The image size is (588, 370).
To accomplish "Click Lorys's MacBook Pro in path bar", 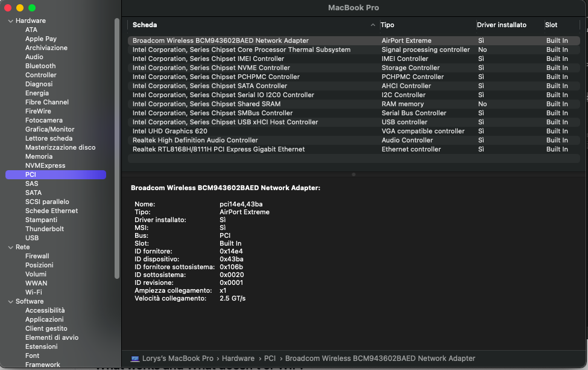I will (x=178, y=359).
